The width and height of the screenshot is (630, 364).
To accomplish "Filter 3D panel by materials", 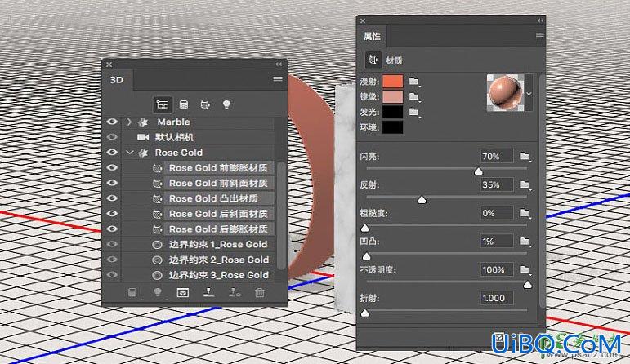I will [205, 104].
